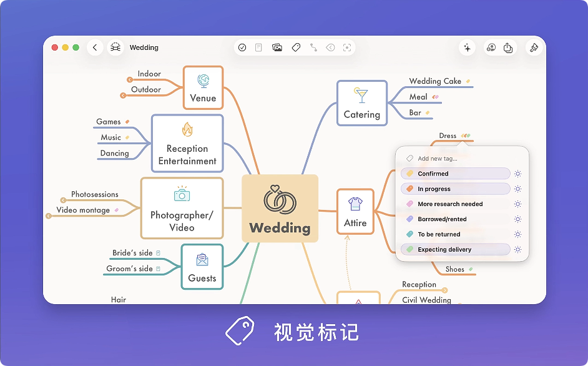Go back using the chevron button
Image resolution: width=588 pixels, height=366 pixels.
tap(95, 47)
